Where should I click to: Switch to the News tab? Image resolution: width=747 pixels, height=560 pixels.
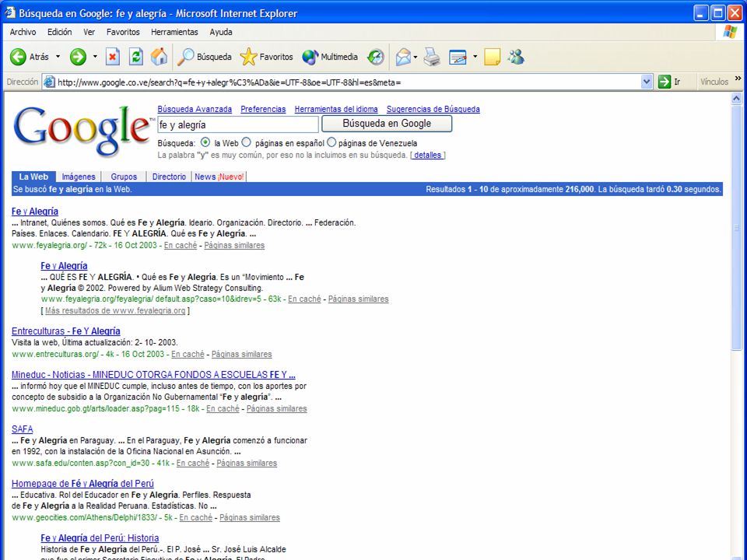(x=219, y=177)
